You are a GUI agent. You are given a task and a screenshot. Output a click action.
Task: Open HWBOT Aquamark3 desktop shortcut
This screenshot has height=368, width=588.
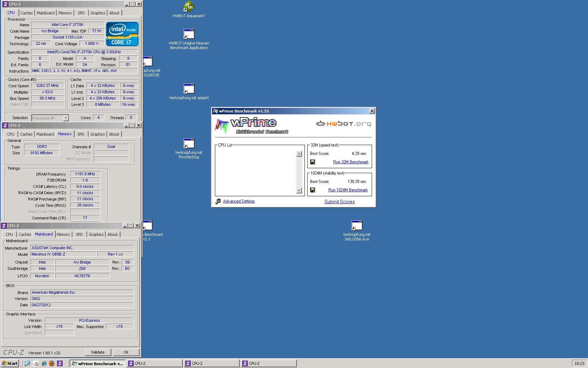coord(189,9)
